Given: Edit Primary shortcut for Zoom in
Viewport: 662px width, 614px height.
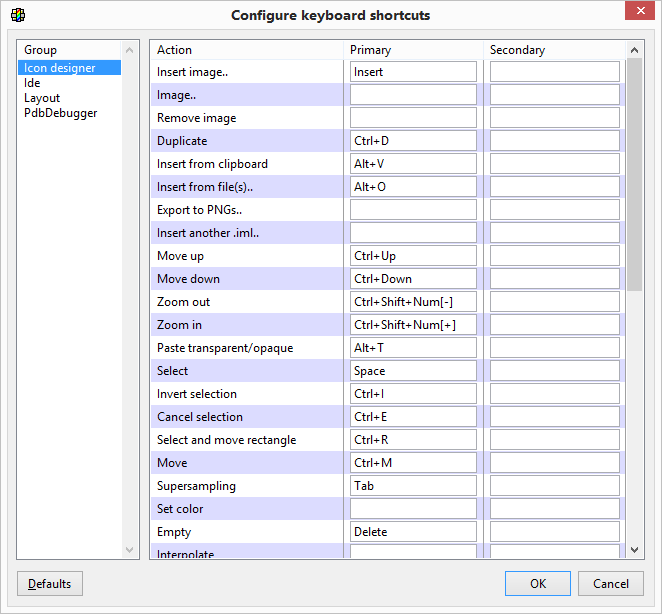Looking at the screenshot, I should [413, 325].
